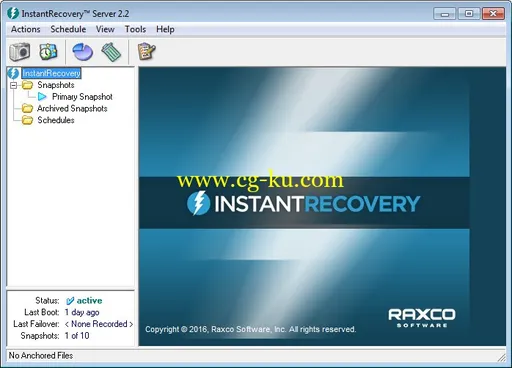Minimize the InstantRecovery window
Viewport: 512px width, 368px height.
tap(444, 14)
